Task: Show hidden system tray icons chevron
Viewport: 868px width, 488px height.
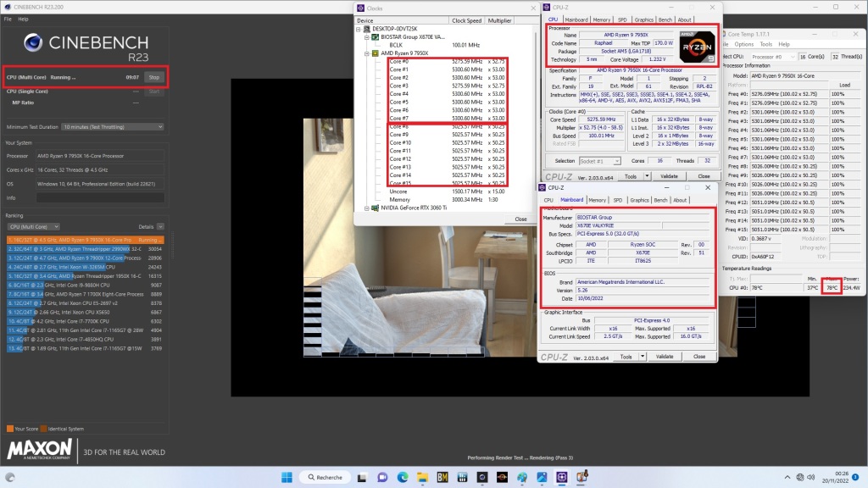Action: click(787, 477)
